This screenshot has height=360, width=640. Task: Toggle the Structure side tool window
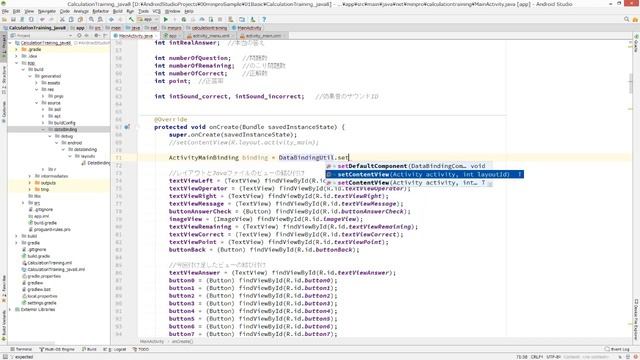click(x=4, y=80)
